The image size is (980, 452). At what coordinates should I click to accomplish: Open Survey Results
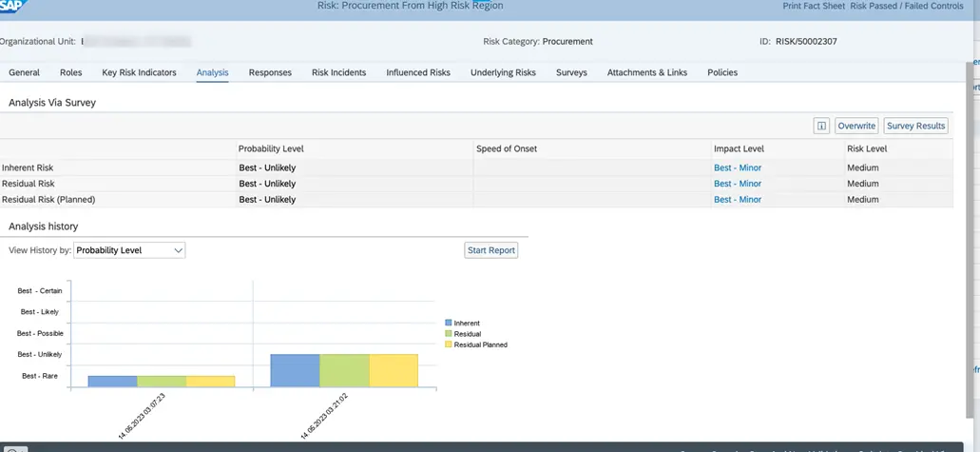(915, 126)
